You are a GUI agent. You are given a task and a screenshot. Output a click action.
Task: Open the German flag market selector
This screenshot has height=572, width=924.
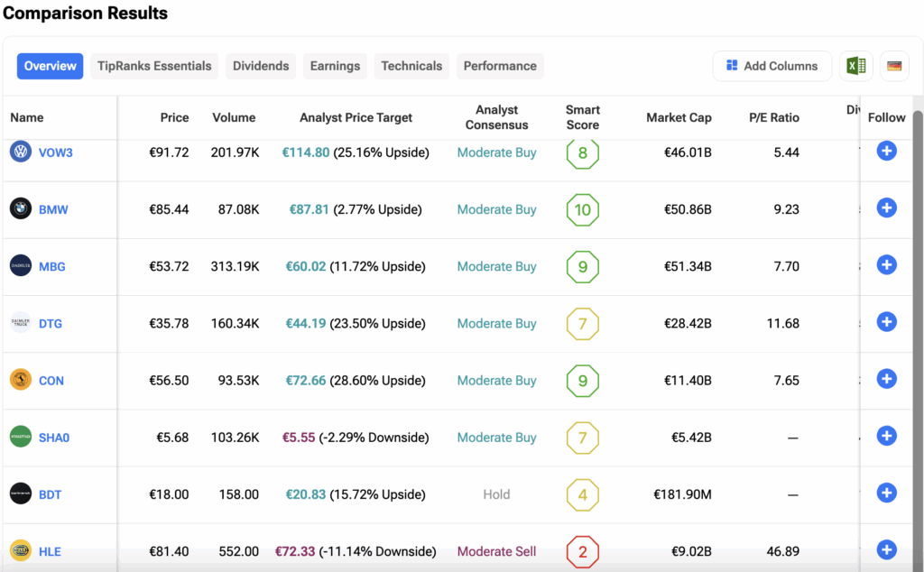coord(894,66)
